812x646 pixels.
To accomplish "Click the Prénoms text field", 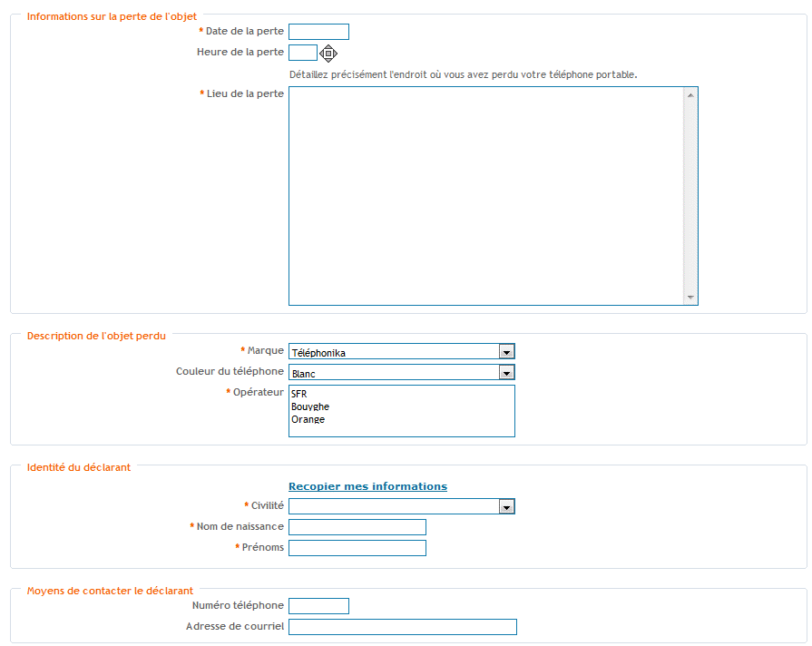I will pyautogui.click(x=357, y=548).
